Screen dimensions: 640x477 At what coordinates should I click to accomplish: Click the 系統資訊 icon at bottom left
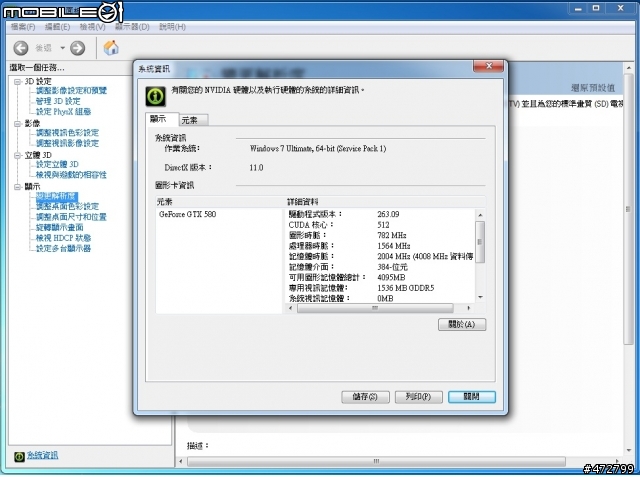pyautogui.click(x=19, y=457)
